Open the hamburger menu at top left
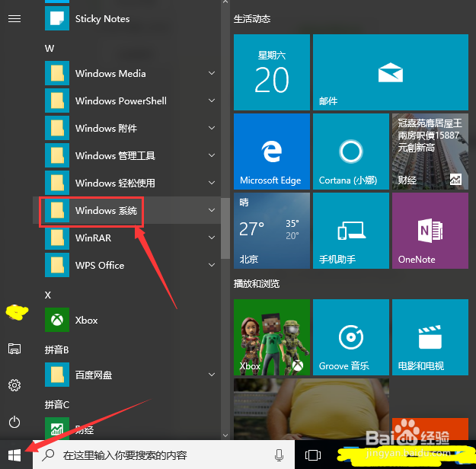Screen dimensions: 476x469 coord(14,19)
